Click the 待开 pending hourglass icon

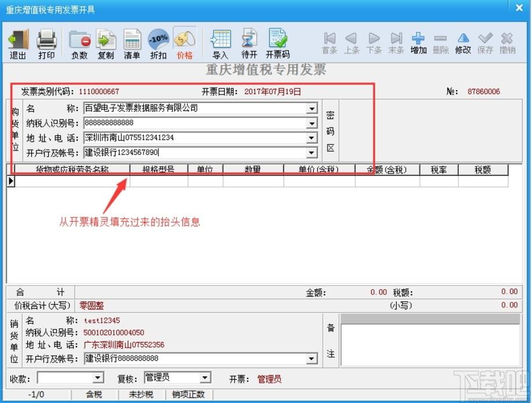(x=249, y=39)
